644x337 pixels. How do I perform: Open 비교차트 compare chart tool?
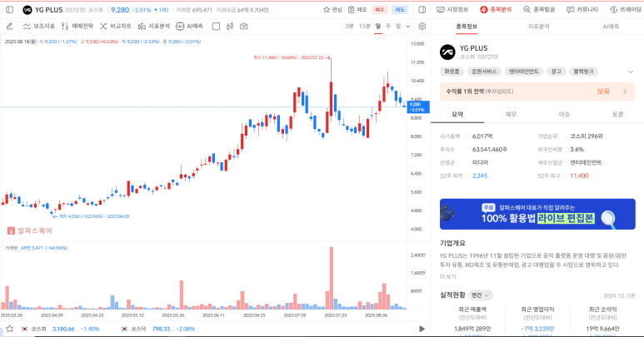point(116,27)
